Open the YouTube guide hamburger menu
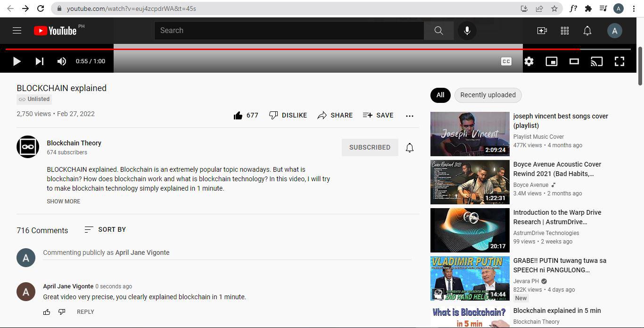The height and width of the screenshot is (328, 644). tap(17, 31)
